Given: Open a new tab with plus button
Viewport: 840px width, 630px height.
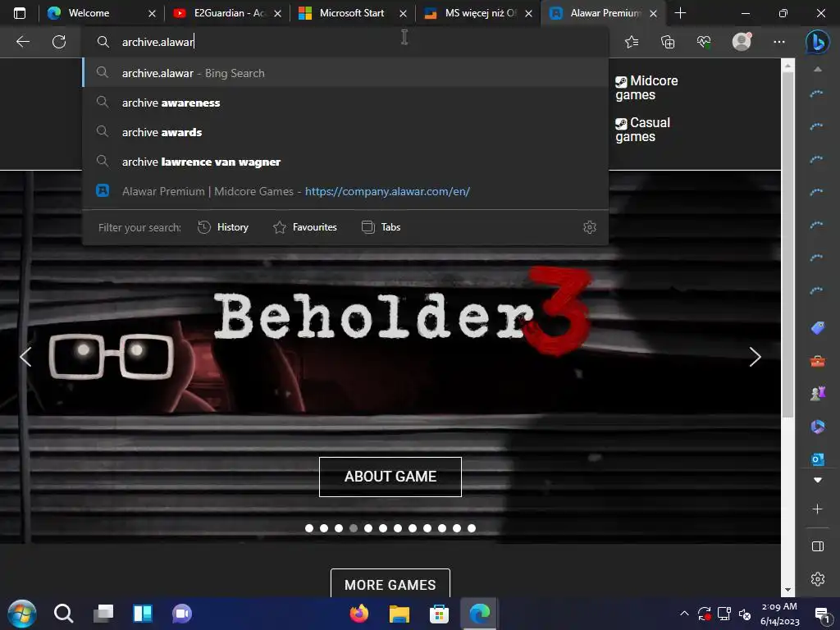Looking at the screenshot, I should click(x=680, y=13).
